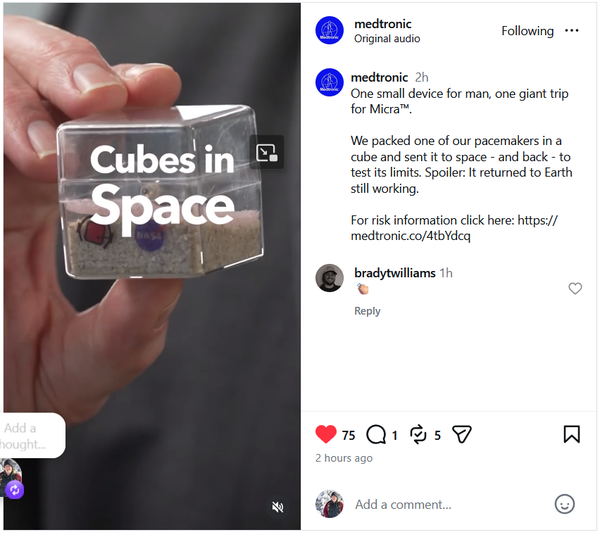The width and height of the screenshot is (600, 537).
Task: Open the Original audio link
Action: pyautogui.click(x=387, y=39)
